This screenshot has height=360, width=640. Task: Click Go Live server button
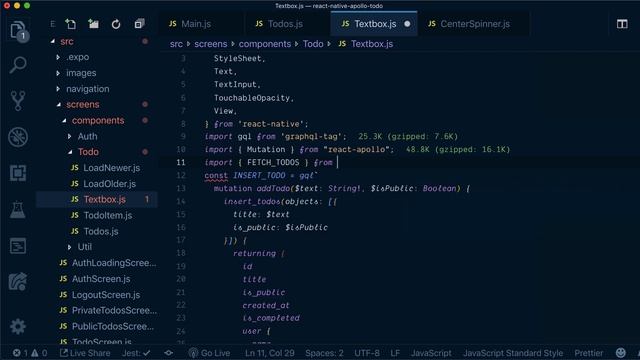210,353
